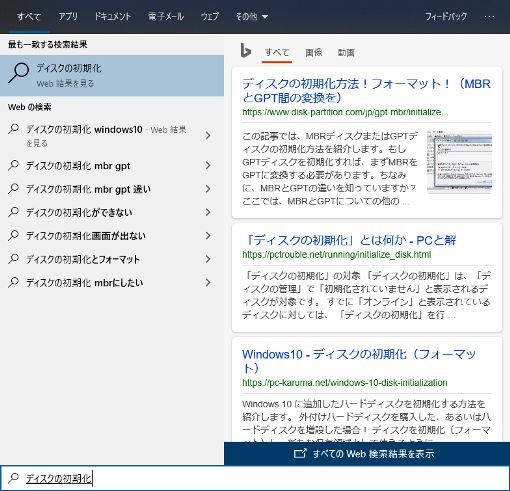Expand arrow for ディスクの初期化ができない
The width and height of the screenshot is (510, 491).
(x=208, y=212)
